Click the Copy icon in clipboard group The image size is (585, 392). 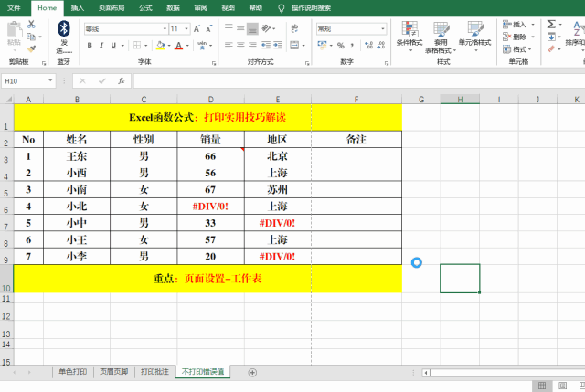(31, 37)
